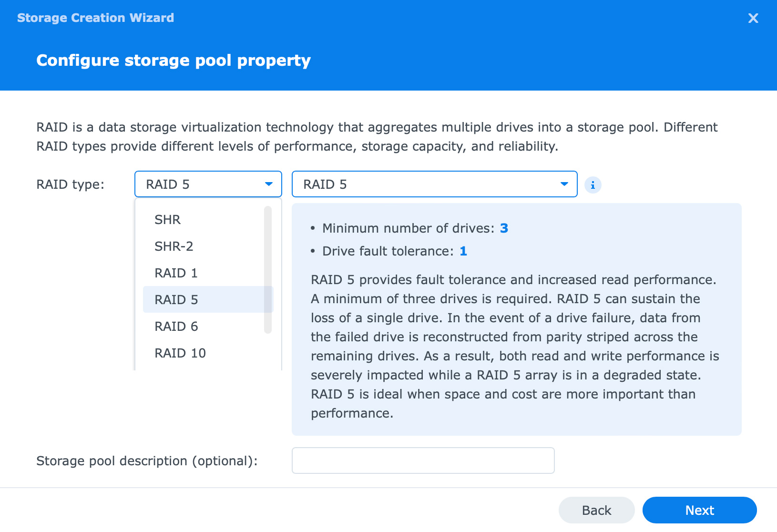Proceed by pressing Next

pos(699,510)
